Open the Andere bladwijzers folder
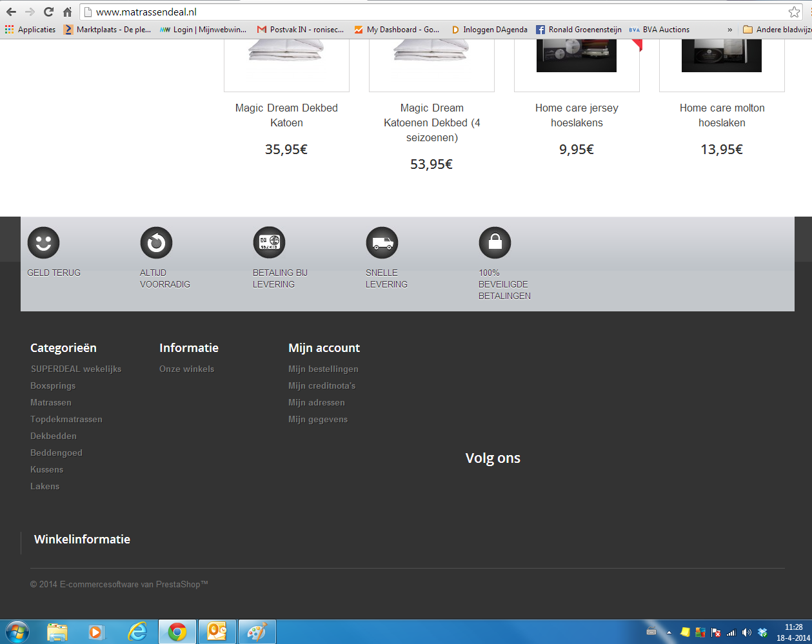The image size is (812, 644). (777, 30)
